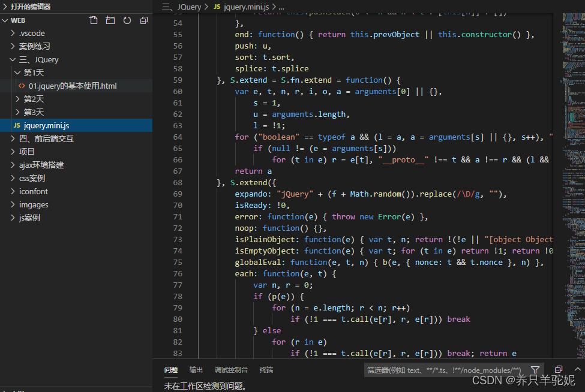The height and width of the screenshot is (392, 585).
Task: Switch to the 调试控制台 panel tab
Action: [x=231, y=370]
